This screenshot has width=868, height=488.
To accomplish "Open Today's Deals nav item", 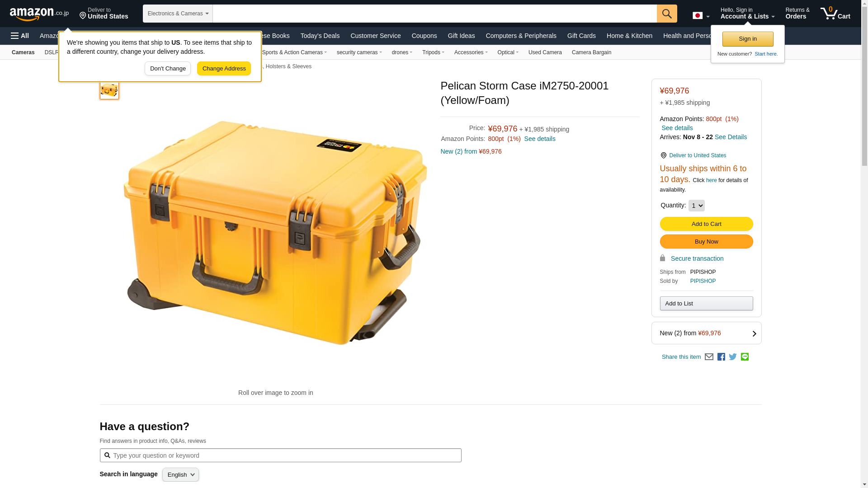I will [x=320, y=36].
